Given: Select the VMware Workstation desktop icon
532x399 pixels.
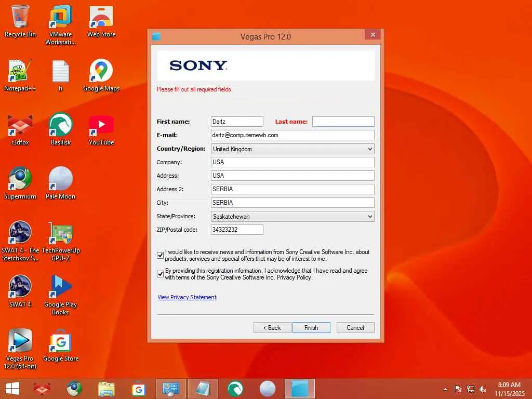Looking at the screenshot, I should [x=60, y=25].
